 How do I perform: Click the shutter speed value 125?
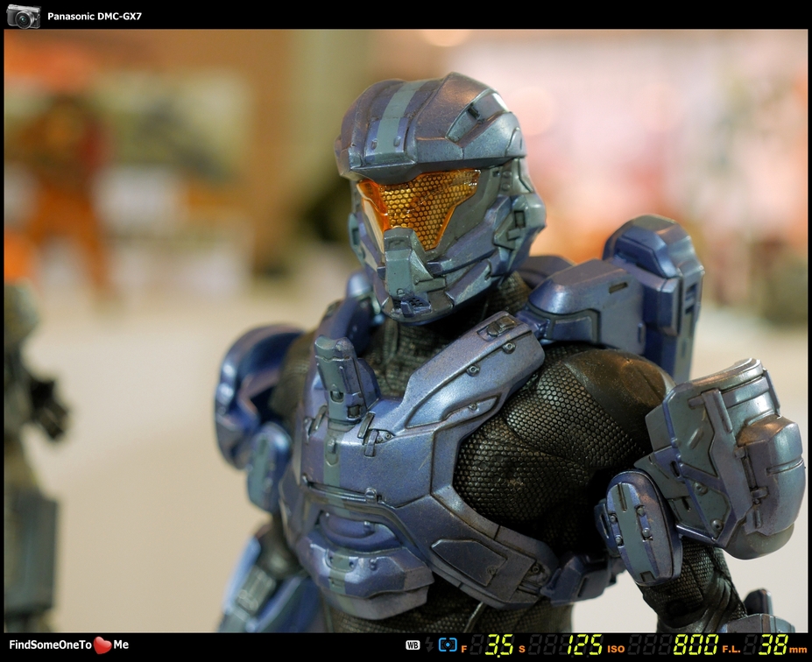(x=584, y=644)
